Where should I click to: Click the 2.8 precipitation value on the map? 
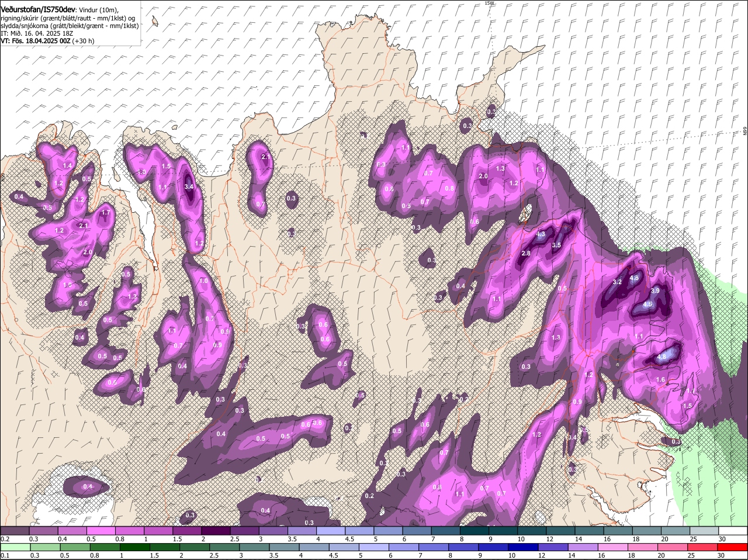[526, 253]
